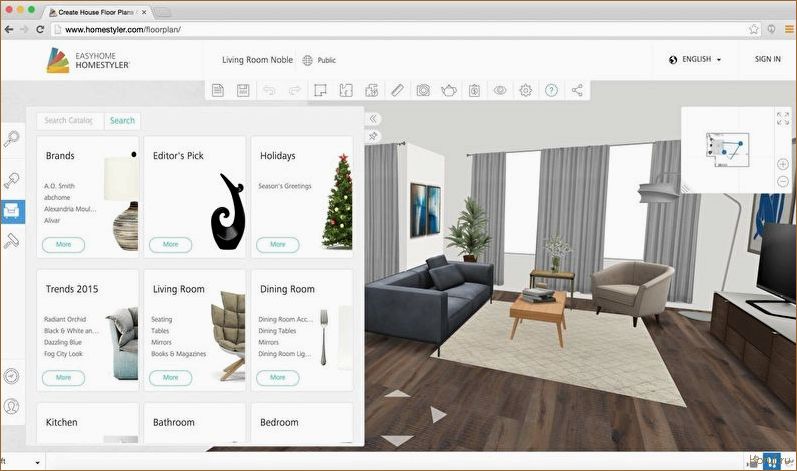The height and width of the screenshot is (471, 797).
Task: Click the Search Catalog input field
Action: pos(70,120)
